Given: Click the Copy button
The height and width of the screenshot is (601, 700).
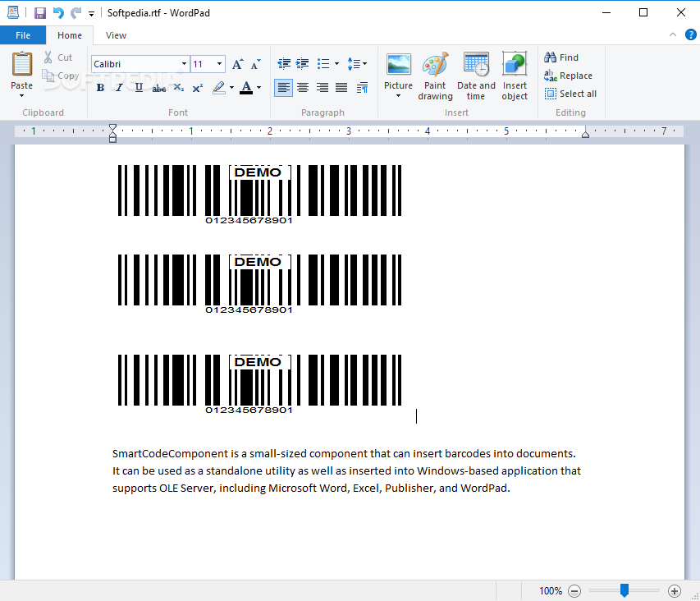Looking at the screenshot, I should tap(60, 76).
